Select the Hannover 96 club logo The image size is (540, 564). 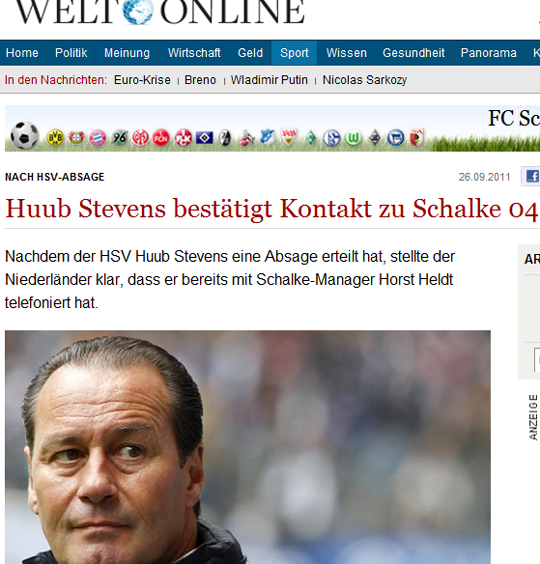[x=119, y=138]
